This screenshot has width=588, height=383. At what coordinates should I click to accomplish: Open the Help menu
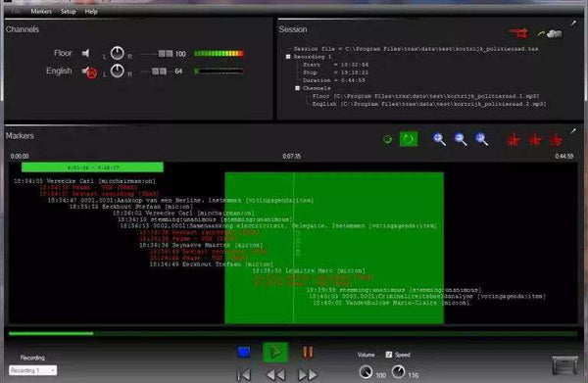(x=91, y=12)
